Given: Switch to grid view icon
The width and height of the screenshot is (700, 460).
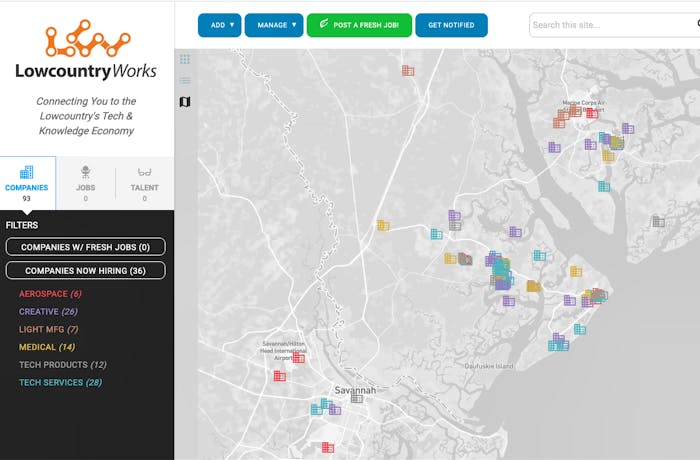Looking at the screenshot, I should click(x=185, y=59).
